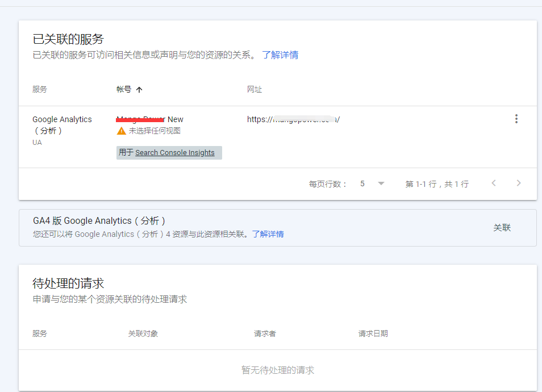542x392 pixels.
Task: Click the 服务 column header
Action: tap(39, 89)
